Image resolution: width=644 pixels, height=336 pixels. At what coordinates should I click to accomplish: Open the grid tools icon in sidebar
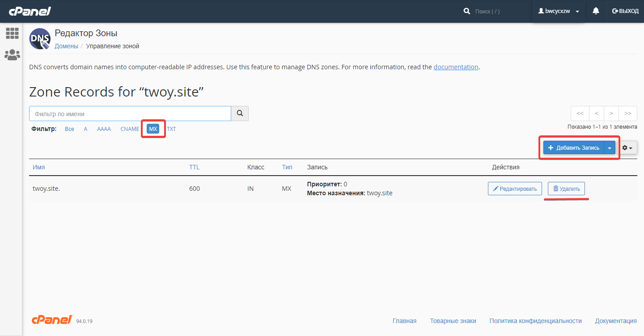(12, 33)
